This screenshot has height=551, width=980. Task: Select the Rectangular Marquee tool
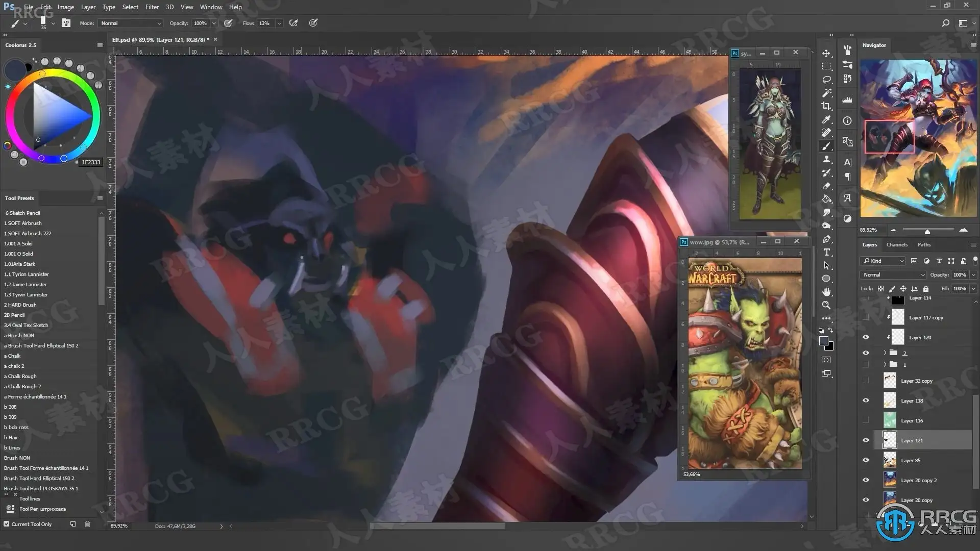(x=826, y=66)
